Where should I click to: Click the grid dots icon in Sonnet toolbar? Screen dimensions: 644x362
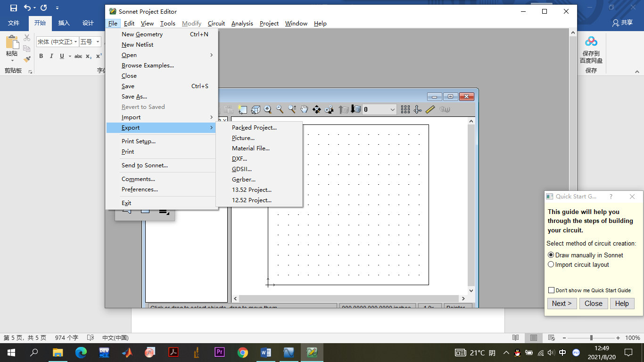[405, 109]
